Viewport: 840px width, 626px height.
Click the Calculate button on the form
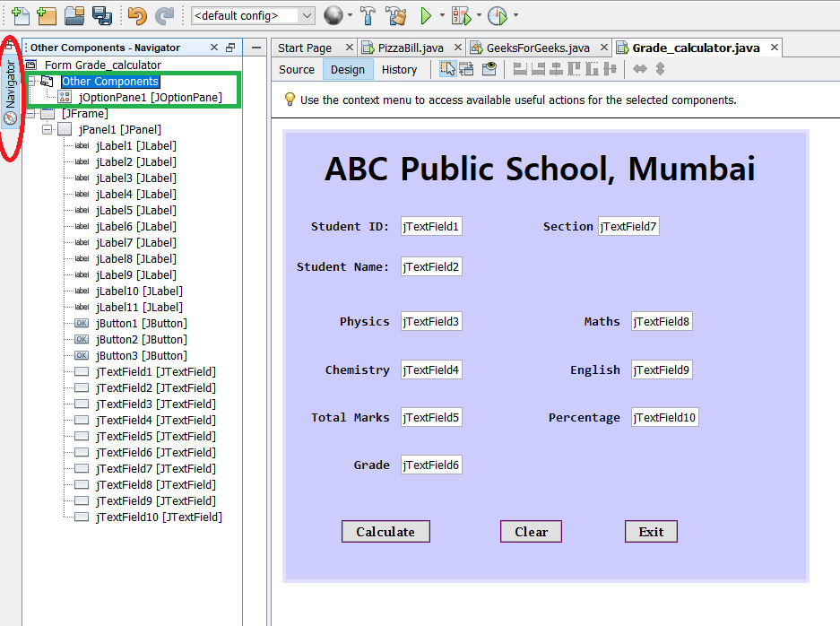[385, 531]
